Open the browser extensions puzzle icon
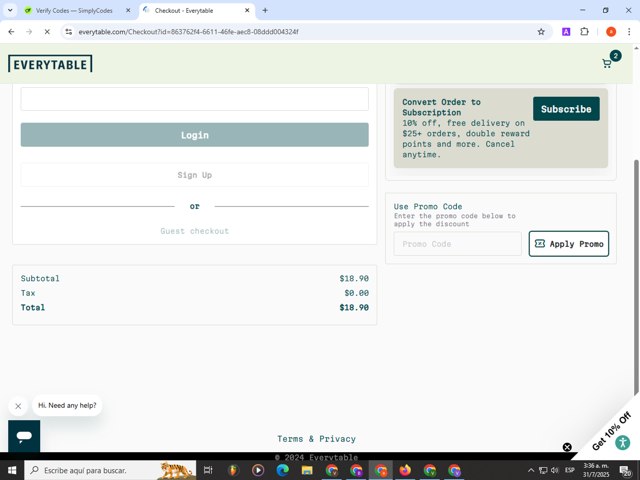Viewport: 640px width, 480px height. (584, 32)
